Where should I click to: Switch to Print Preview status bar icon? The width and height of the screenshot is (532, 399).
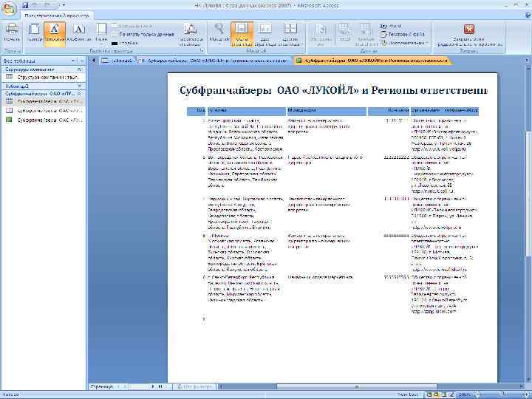pos(437,395)
